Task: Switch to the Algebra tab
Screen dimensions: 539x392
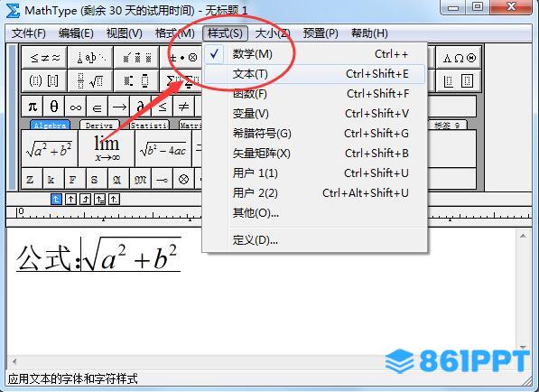Action: pos(51,125)
